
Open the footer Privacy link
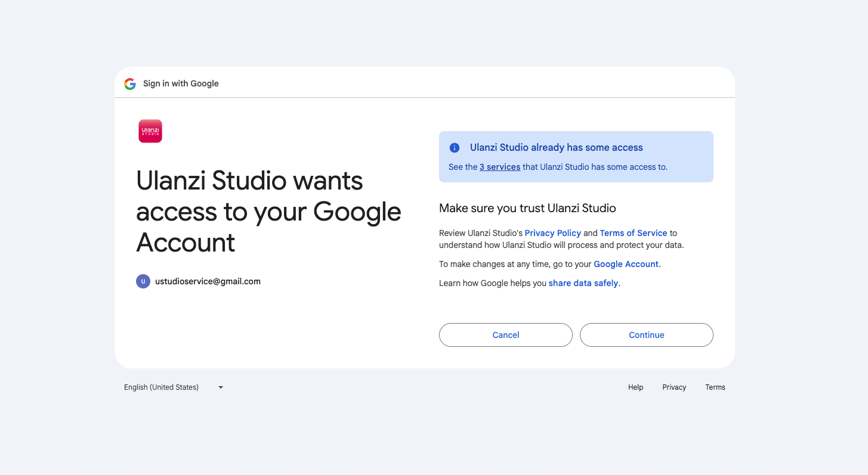click(674, 387)
